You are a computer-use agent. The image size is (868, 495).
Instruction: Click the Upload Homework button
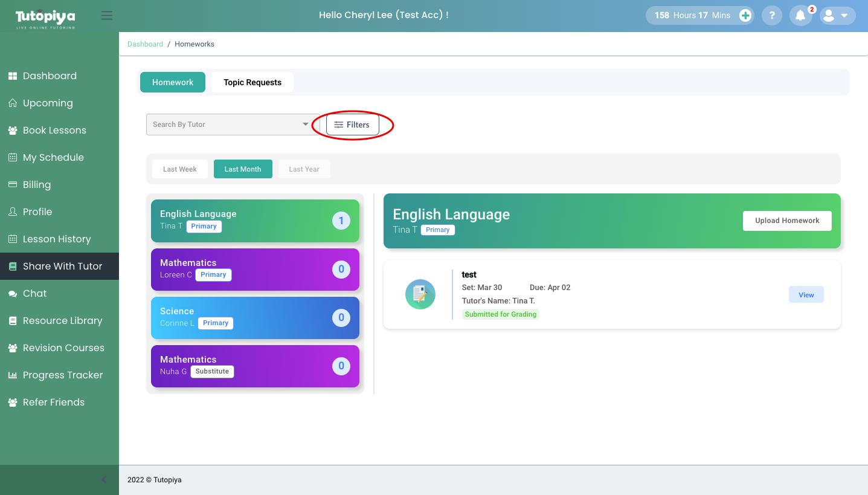(786, 221)
